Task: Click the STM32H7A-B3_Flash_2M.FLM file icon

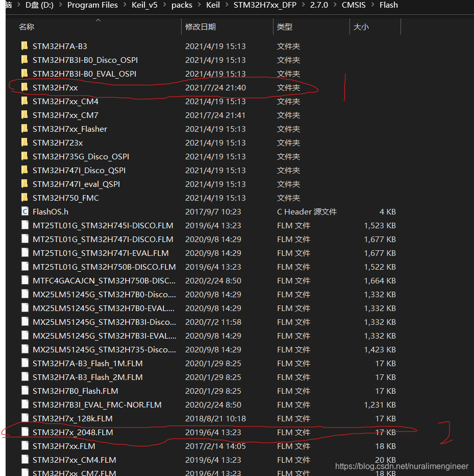Action: click(x=25, y=377)
